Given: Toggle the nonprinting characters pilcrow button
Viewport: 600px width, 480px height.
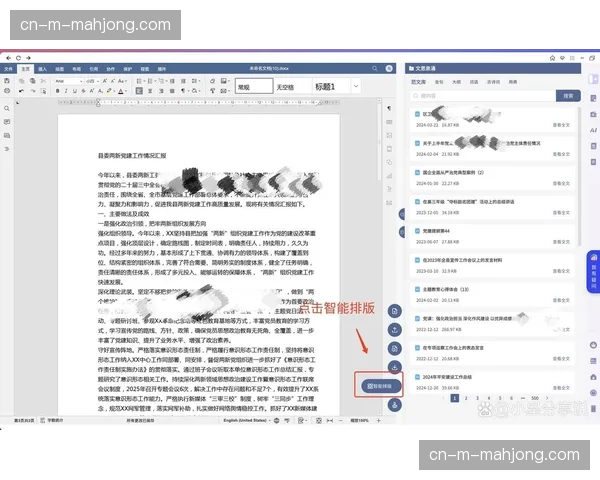Looking at the screenshot, I should tap(184, 91).
